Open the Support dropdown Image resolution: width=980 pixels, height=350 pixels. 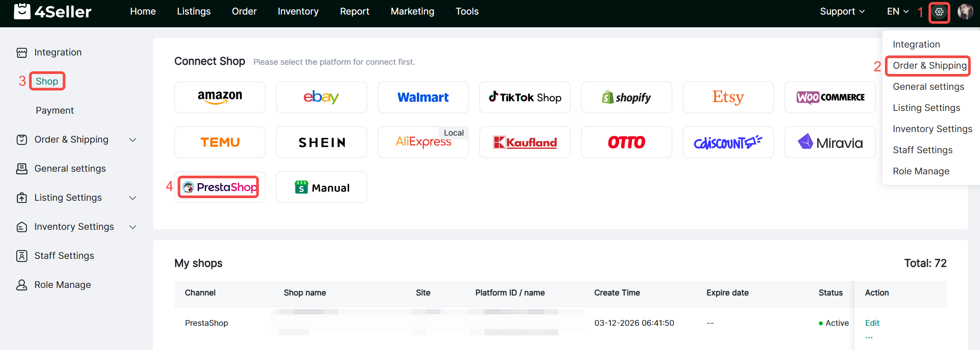tap(842, 11)
